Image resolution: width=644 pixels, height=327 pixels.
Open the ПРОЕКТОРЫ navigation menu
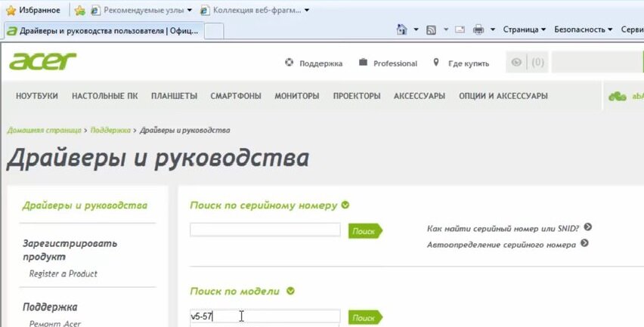357,96
